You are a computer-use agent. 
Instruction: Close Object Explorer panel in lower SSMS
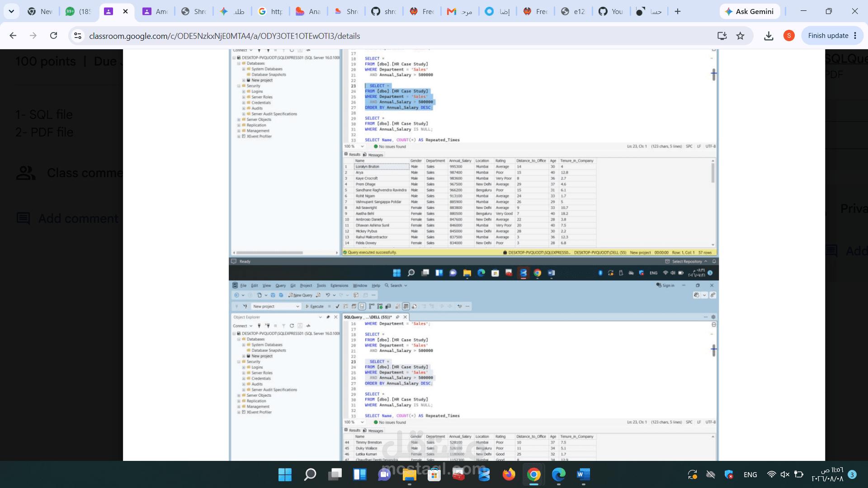(x=335, y=317)
